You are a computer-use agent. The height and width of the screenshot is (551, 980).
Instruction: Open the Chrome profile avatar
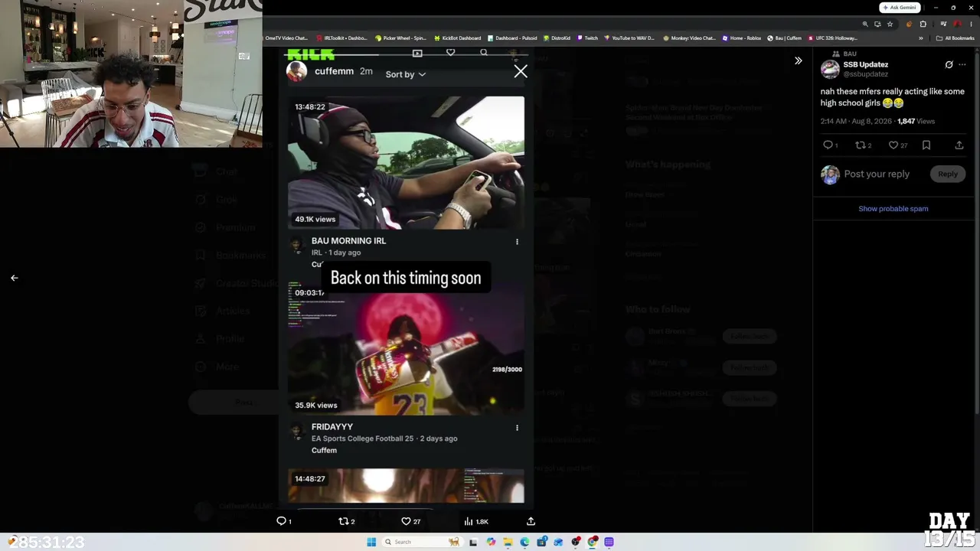click(957, 24)
